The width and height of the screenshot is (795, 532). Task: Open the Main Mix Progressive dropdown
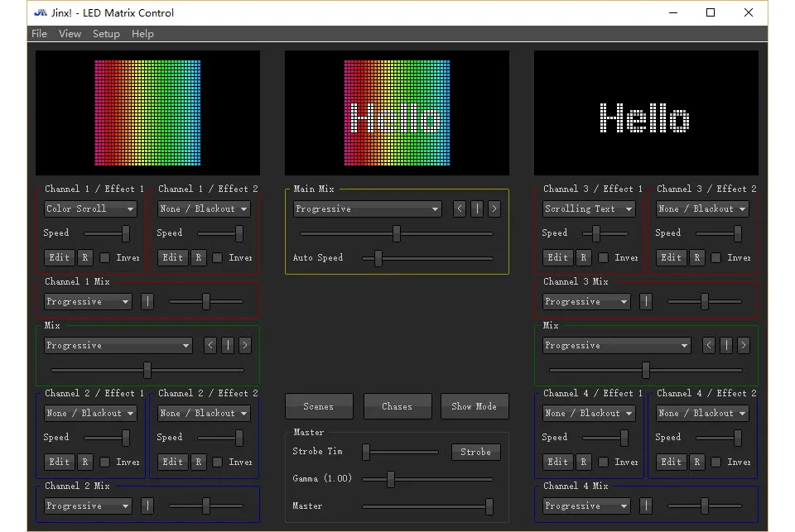pyautogui.click(x=368, y=208)
